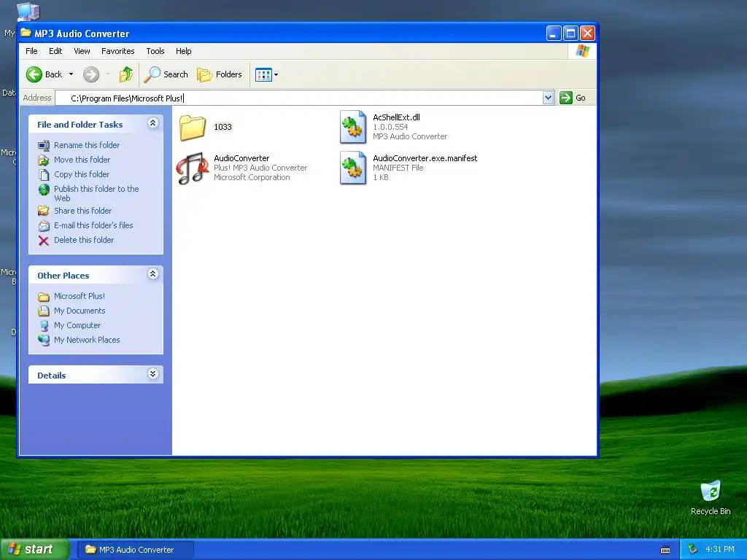The height and width of the screenshot is (560, 747).
Task: Click into the Address bar field
Action: coord(298,98)
